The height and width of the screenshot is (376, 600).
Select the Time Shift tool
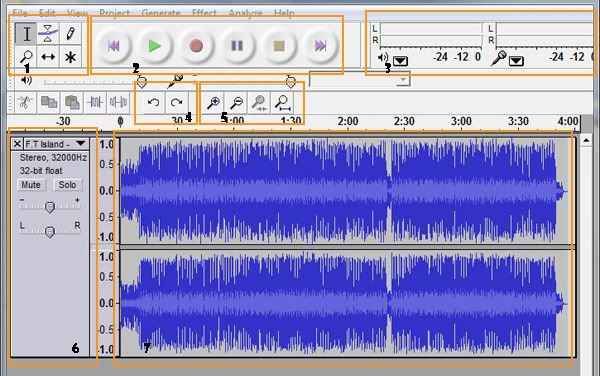coord(48,57)
